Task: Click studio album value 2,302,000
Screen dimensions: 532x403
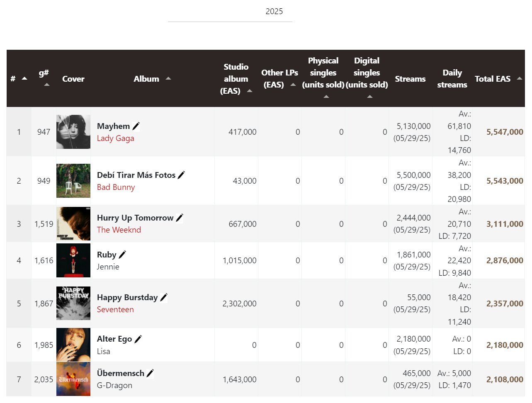Action: 240,303
